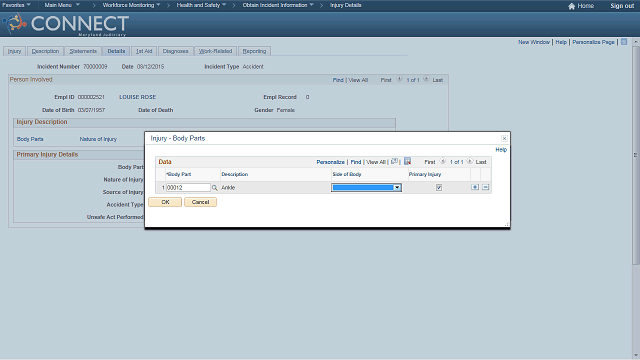Toggle the Primary Injury checkbox
The image size is (640, 360).
(x=439, y=188)
